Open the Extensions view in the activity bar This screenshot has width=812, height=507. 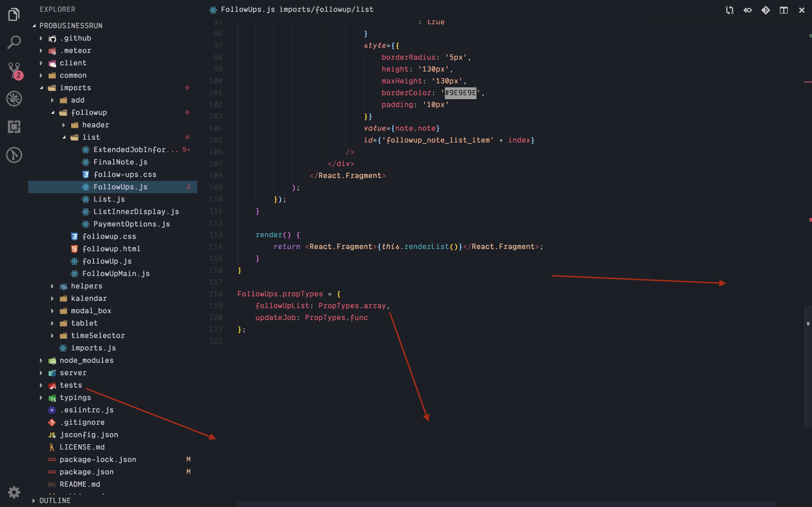pyautogui.click(x=14, y=126)
